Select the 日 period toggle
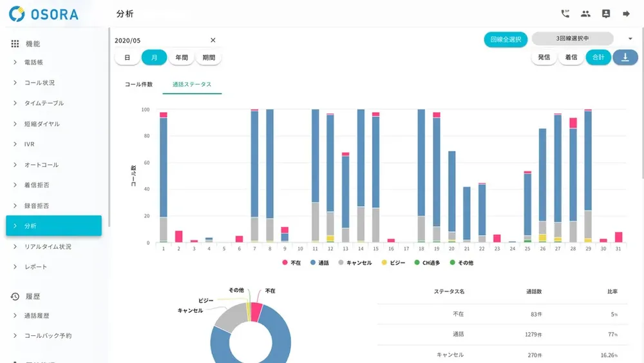 click(x=128, y=57)
